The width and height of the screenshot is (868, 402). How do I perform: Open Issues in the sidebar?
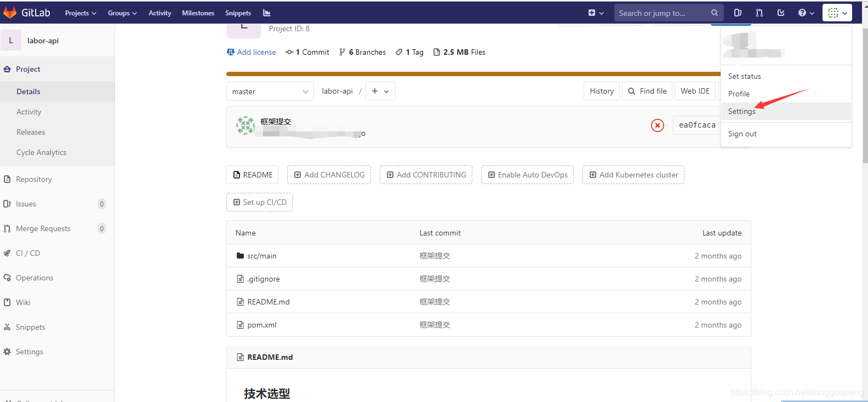click(57, 204)
